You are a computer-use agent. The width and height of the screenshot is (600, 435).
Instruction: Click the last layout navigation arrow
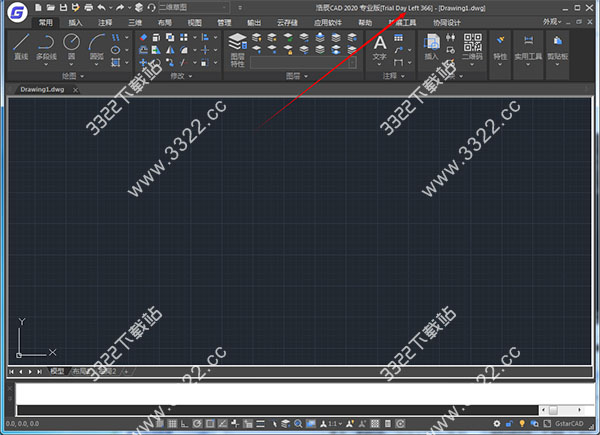pos(39,371)
